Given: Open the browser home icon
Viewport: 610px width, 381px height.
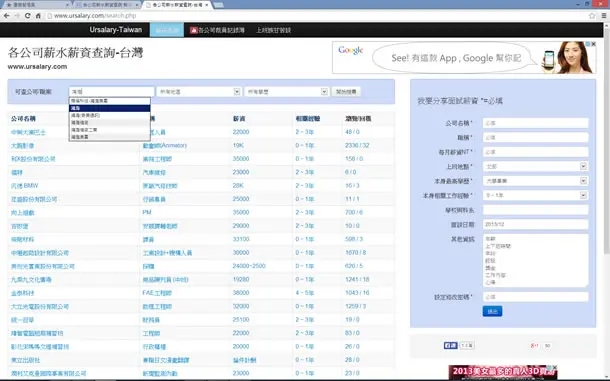Looking at the screenshot, I should (38, 16).
